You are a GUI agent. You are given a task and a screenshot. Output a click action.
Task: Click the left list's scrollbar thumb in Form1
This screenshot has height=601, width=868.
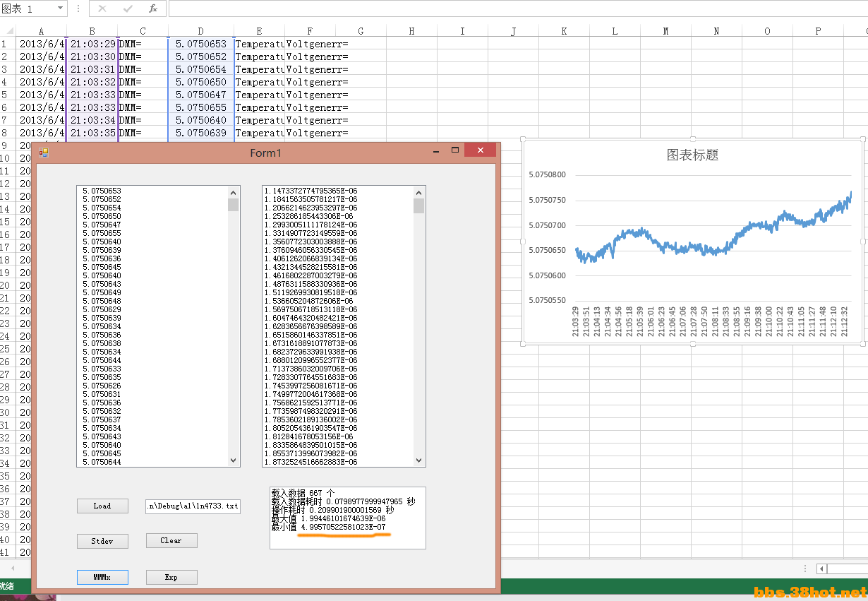click(x=234, y=205)
